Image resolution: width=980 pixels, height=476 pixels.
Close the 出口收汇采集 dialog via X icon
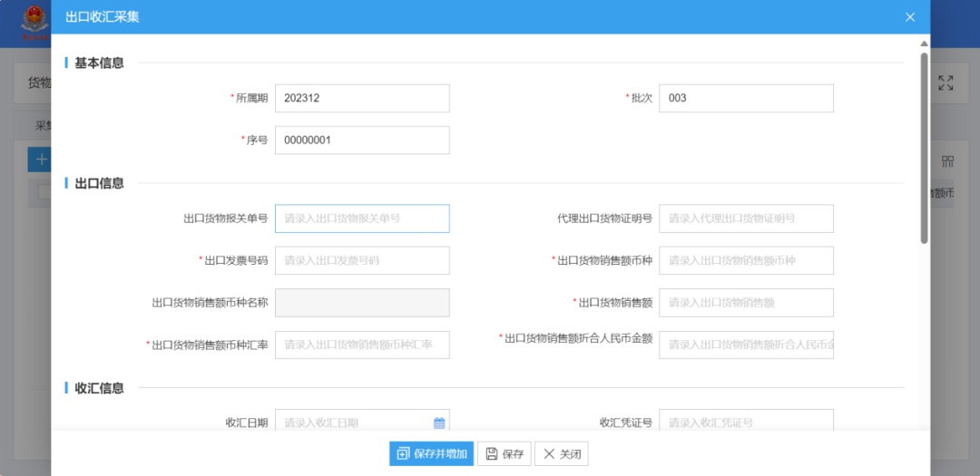pyautogui.click(x=910, y=17)
